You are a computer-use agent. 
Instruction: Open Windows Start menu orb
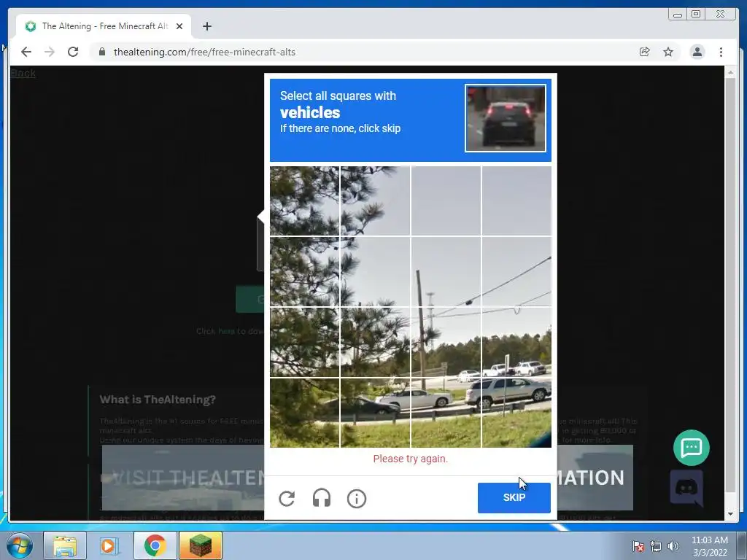click(20, 545)
